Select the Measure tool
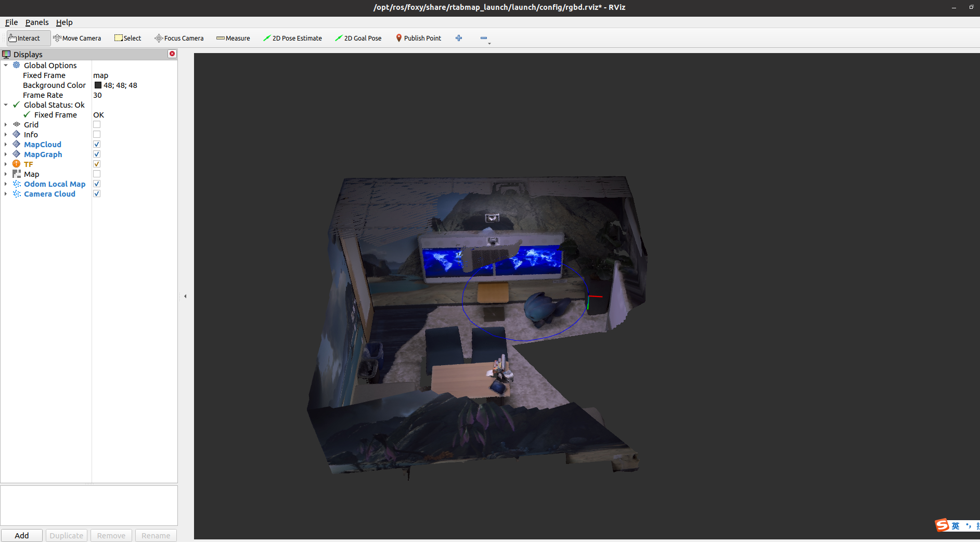This screenshot has width=980, height=542. [233, 37]
